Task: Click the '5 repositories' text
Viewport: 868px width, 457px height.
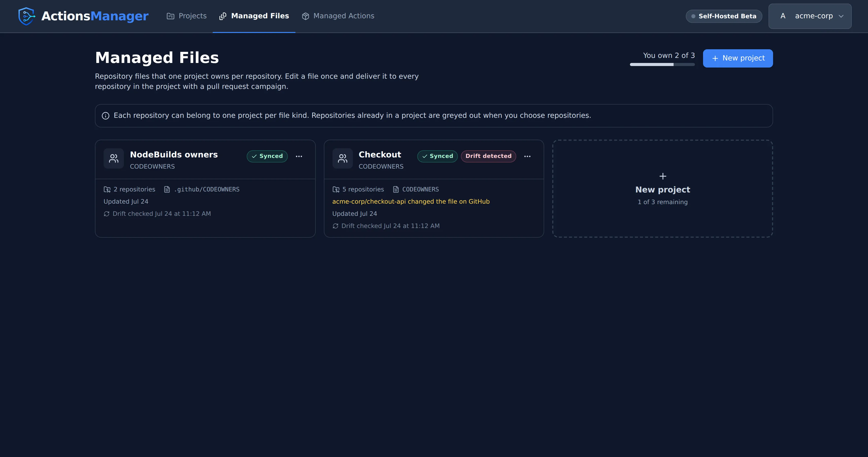Action: click(x=363, y=189)
